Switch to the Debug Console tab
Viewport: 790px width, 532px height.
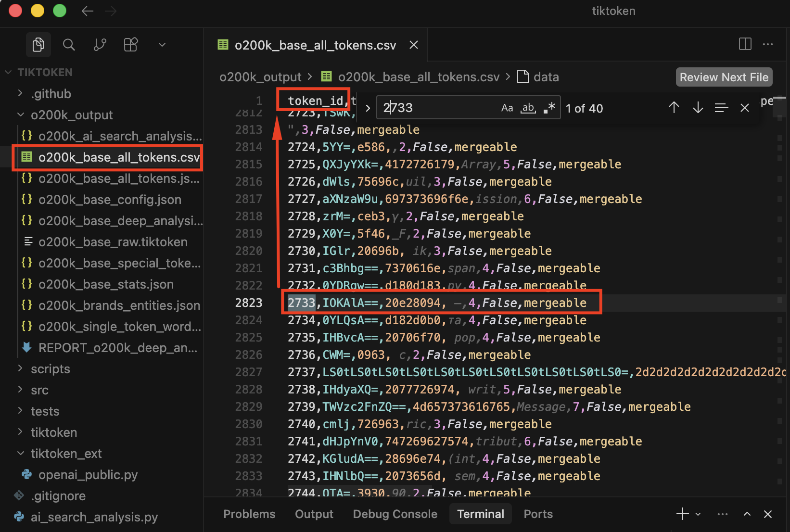tap(395, 514)
